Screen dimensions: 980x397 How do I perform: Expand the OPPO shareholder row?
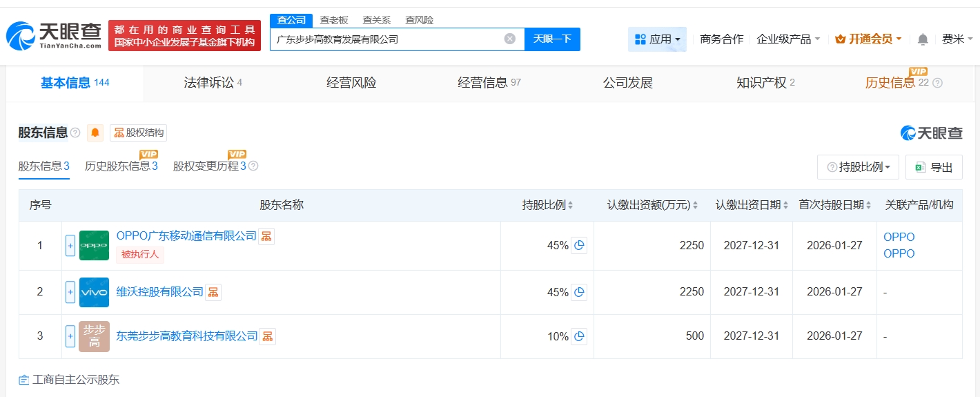(x=70, y=245)
